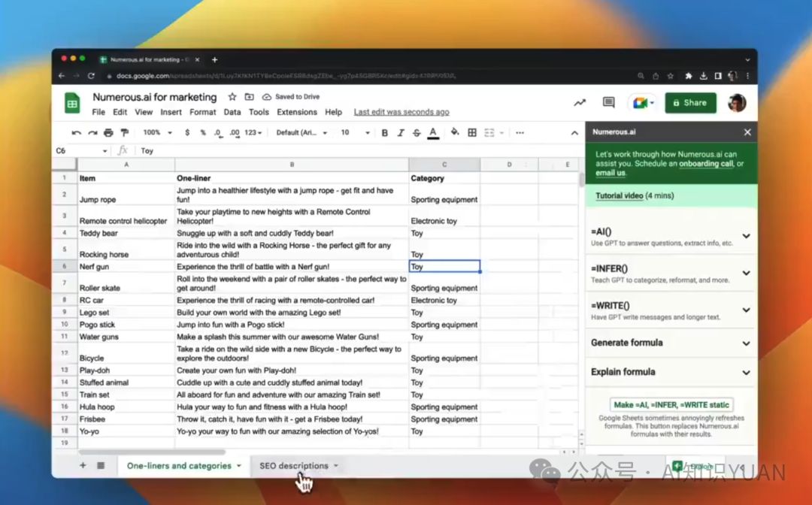Open the Google Meet call menu
Image resolution: width=812 pixels, height=505 pixels.
click(x=643, y=102)
